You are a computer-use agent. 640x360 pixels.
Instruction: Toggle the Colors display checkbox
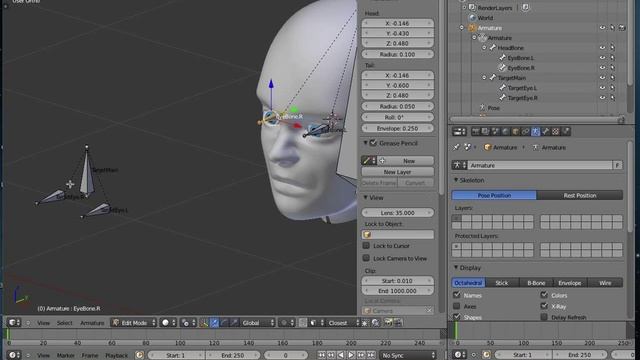[544, 295]
